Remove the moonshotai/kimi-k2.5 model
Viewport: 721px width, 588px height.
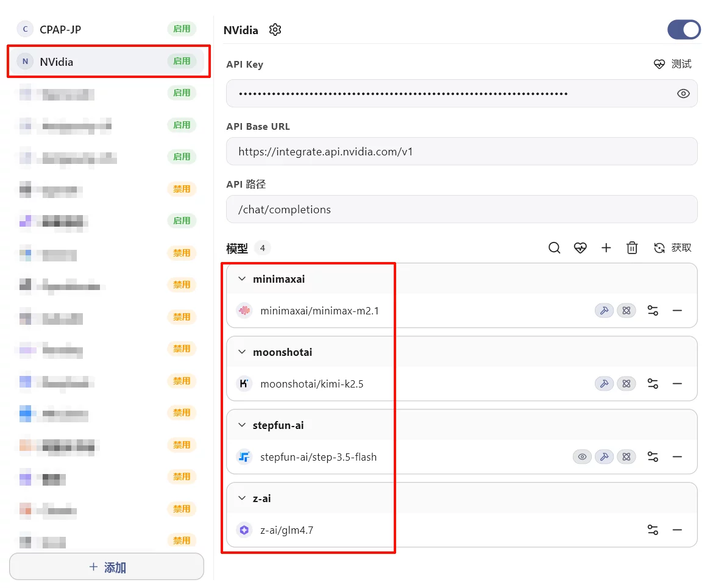(x=677, y=384)
